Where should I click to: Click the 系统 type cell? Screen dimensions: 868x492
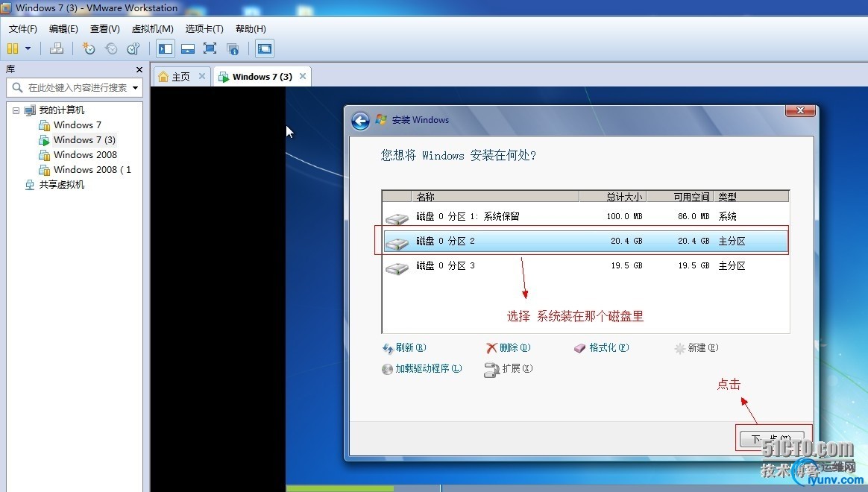727,216
